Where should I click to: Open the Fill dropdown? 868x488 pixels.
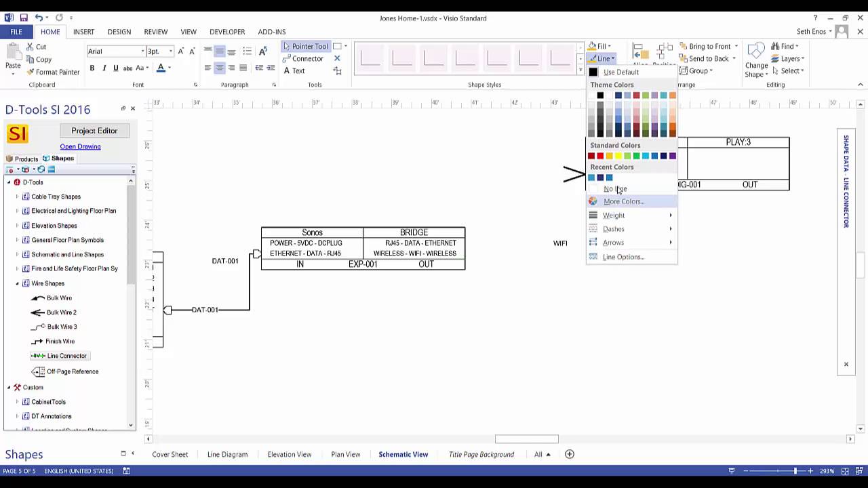(600, 46)
